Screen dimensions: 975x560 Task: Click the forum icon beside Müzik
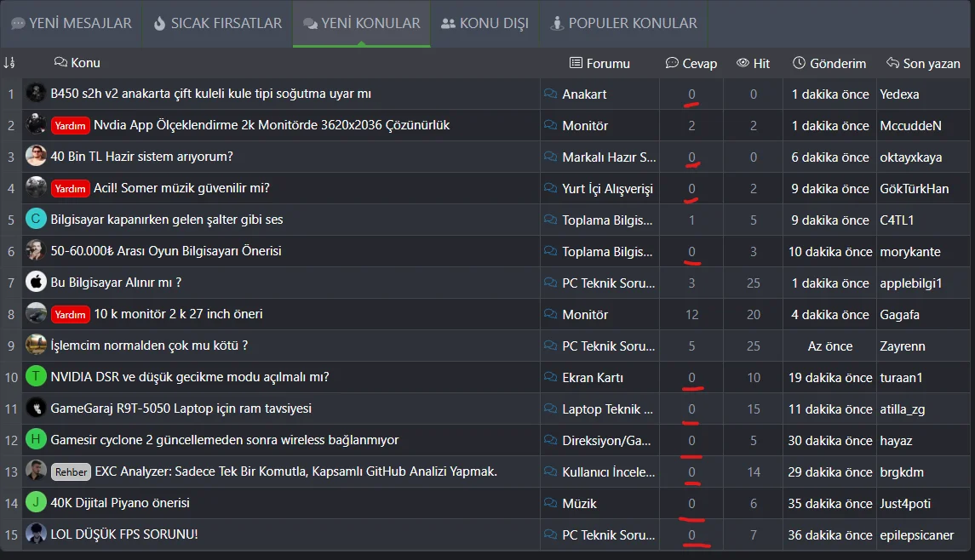point(551,504)
